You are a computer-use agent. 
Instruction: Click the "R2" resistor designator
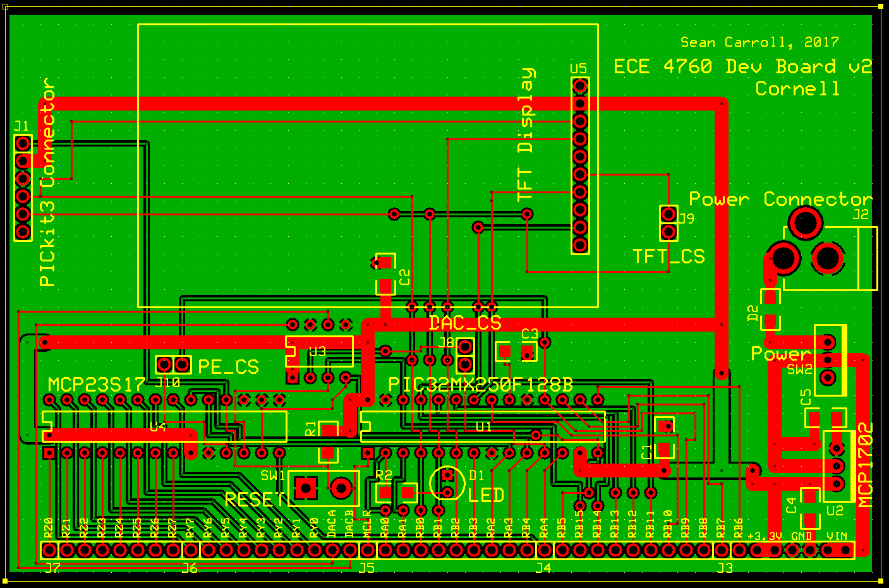[x=384, y=474]
